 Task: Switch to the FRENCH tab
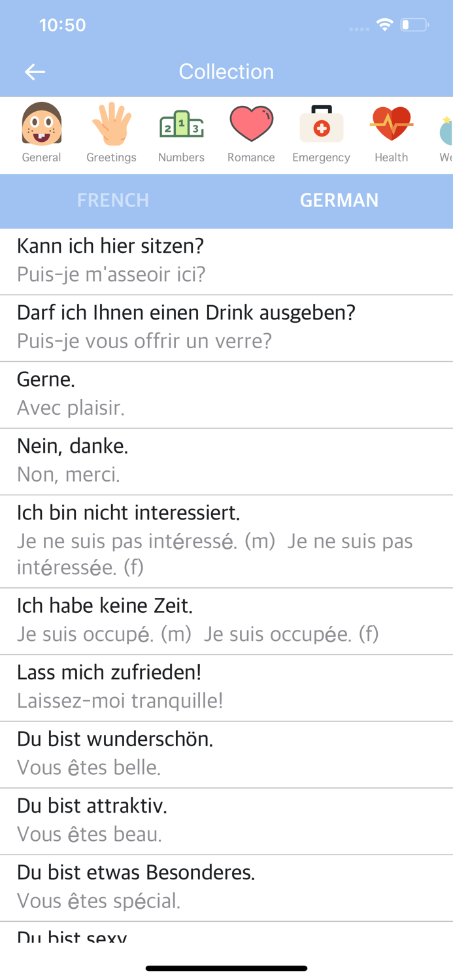click(x=112, y=201)
